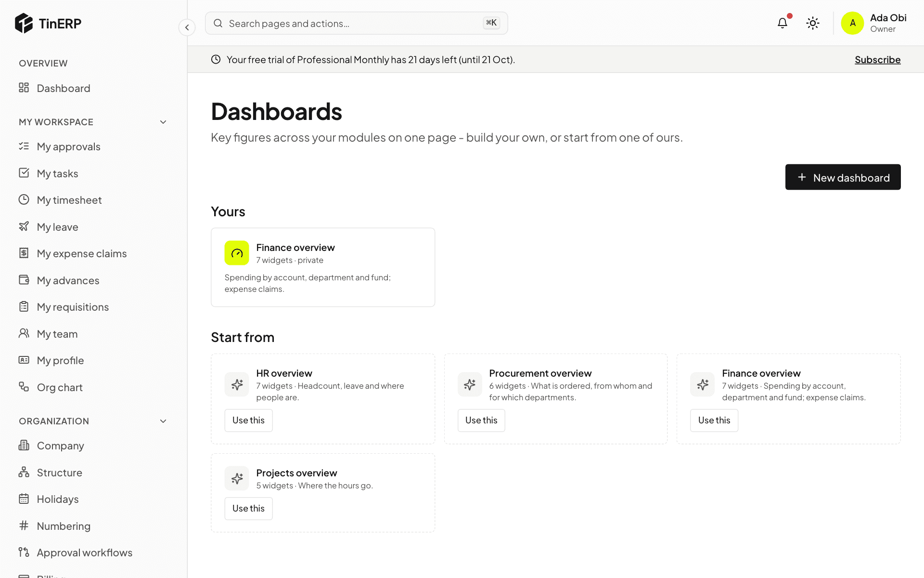This screenshot has height=578, width=924.
Task: Click the My timesheet clock icon
Action: click(x=24, y=199)
